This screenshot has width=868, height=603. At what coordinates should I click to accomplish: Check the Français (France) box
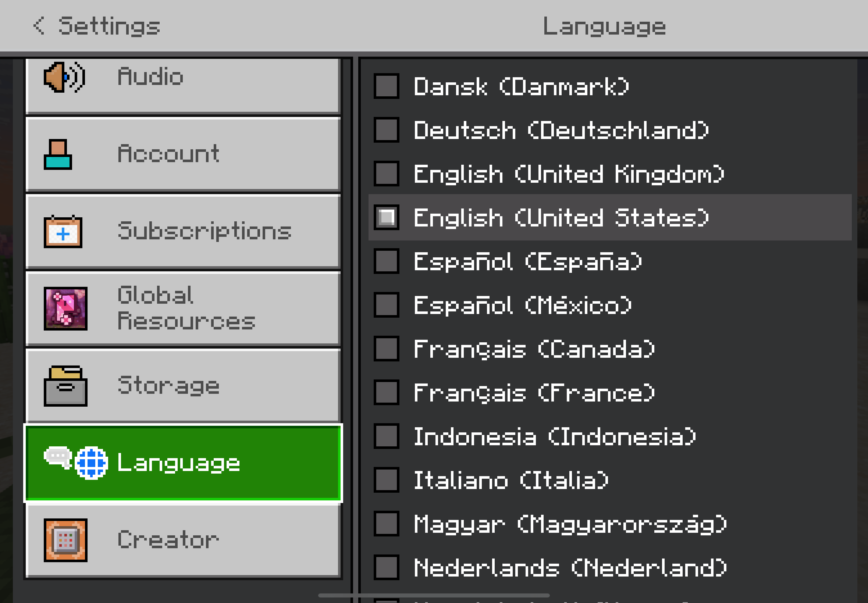(x=386, y=392)
